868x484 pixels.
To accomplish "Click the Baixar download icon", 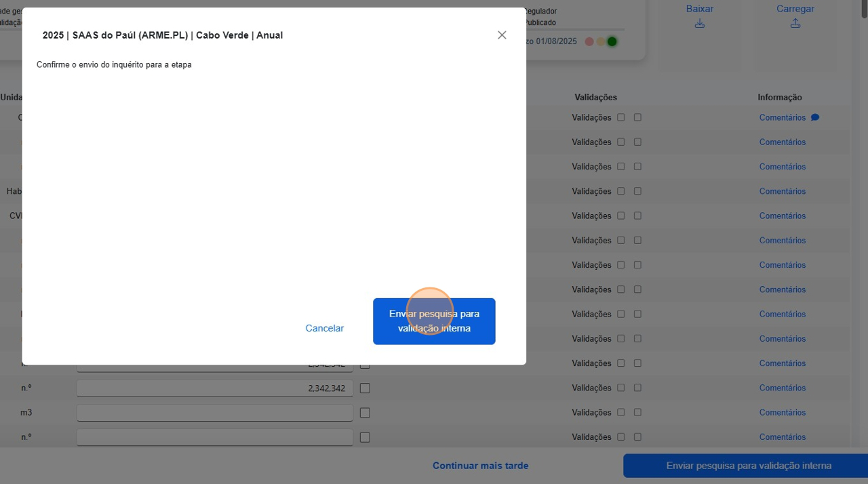I will click(x=699, y=22).
